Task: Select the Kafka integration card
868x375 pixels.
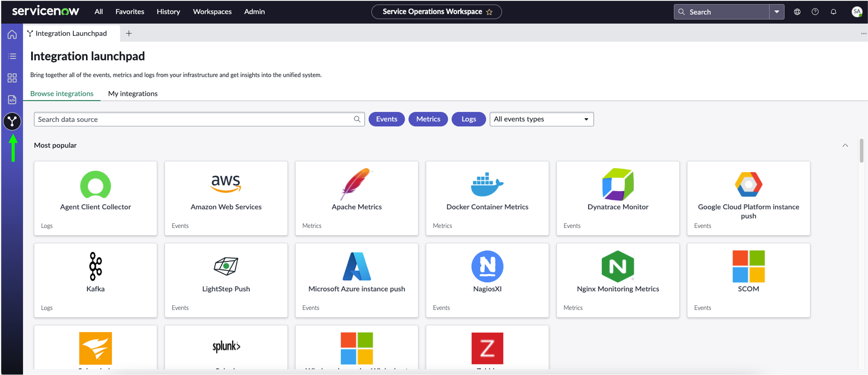Action: [95, 280]
